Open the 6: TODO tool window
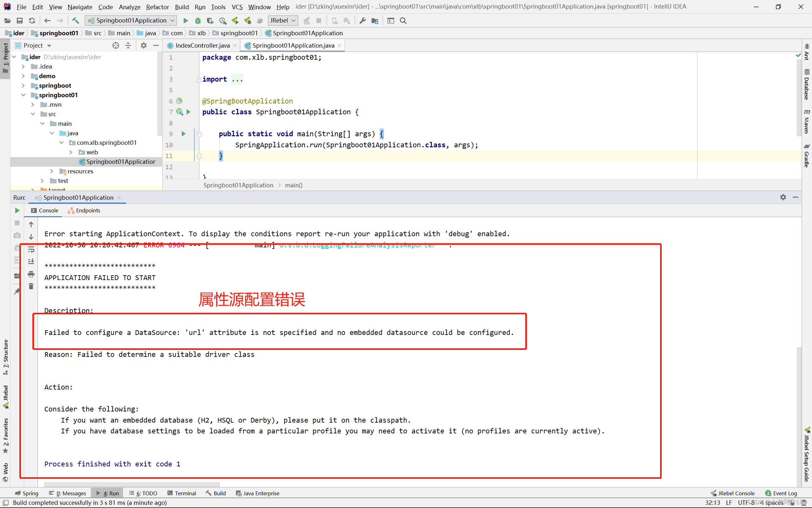Screen dimensions: 812x508 pos(143,493)
